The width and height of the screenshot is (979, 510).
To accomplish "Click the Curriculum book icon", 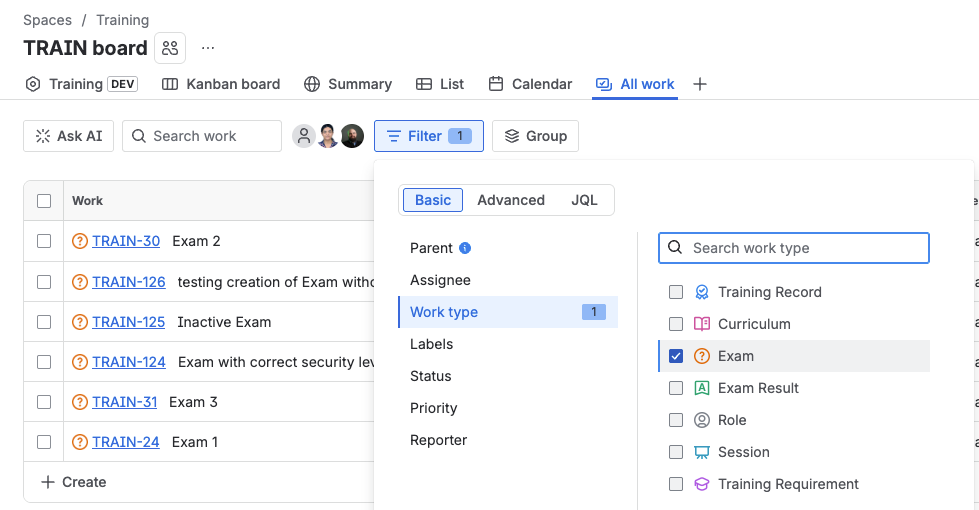I will [702, 324].
